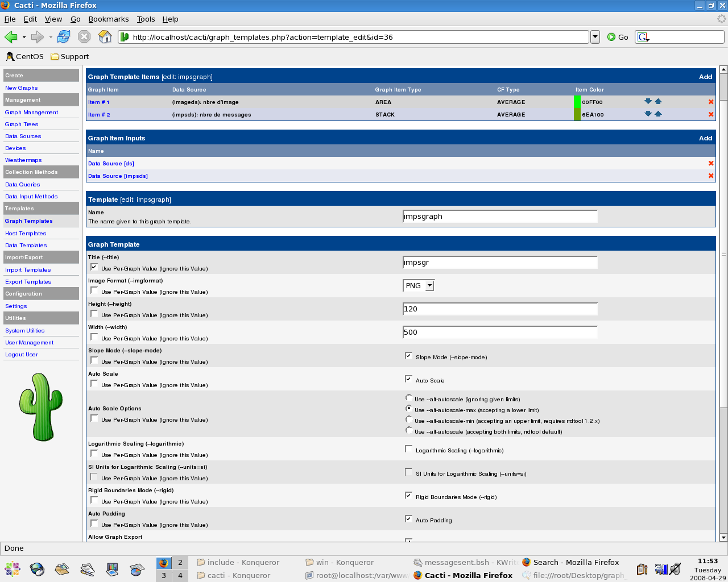Image resolution: width=728 pixels, height=582 pixels.
Task: Click the browser URL address bar
Action: (x=354, y=37)
